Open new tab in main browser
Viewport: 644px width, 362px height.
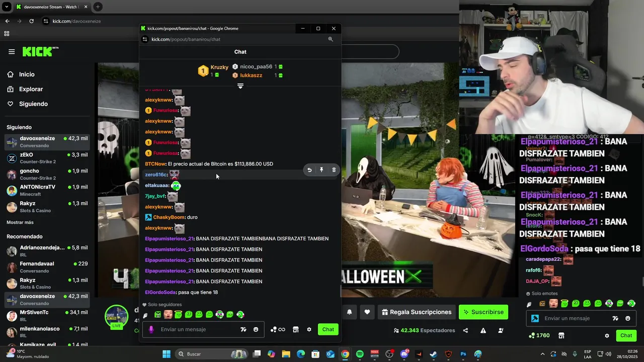click(98, 7)
